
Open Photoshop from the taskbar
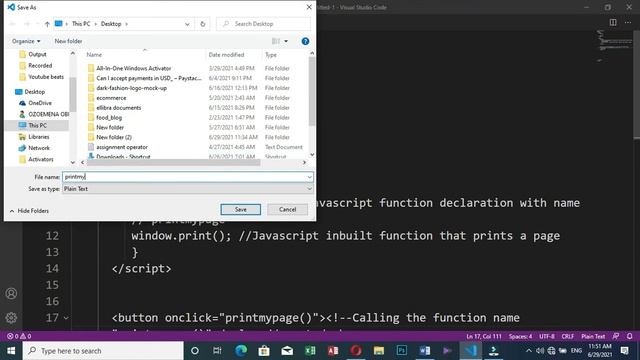pos(402,351)
